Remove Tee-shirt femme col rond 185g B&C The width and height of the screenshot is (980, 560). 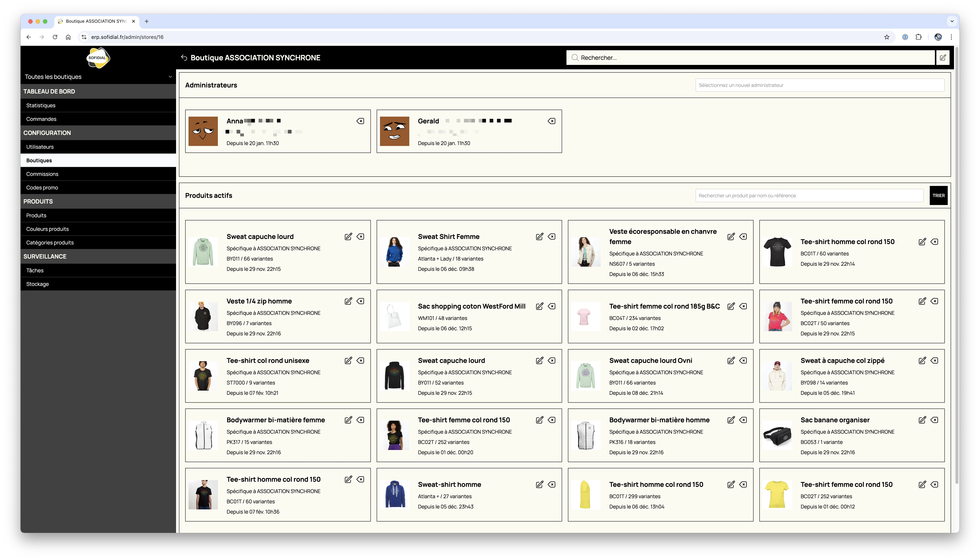pyautogui.click(x=743, y=306)
